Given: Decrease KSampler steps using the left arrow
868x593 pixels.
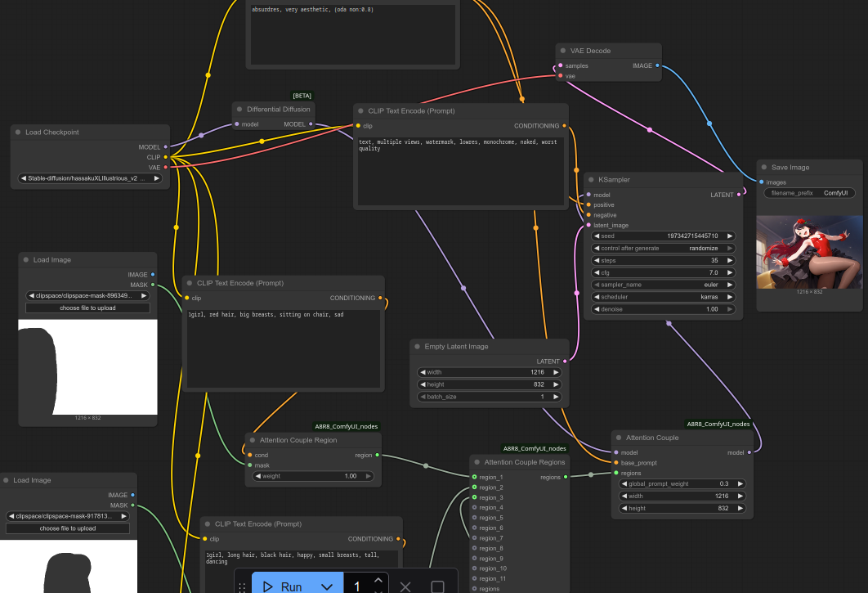Looking at the screenshot, I should tap(597, 260).
